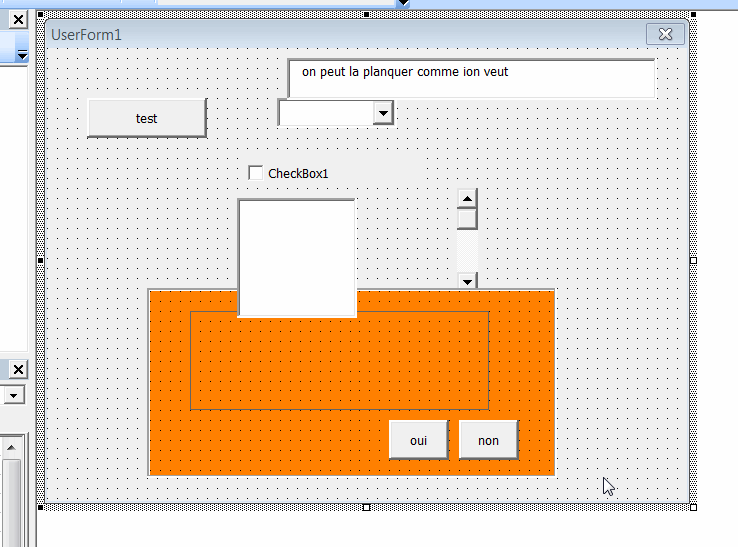
Task: Click the test button
Action: 147,118
